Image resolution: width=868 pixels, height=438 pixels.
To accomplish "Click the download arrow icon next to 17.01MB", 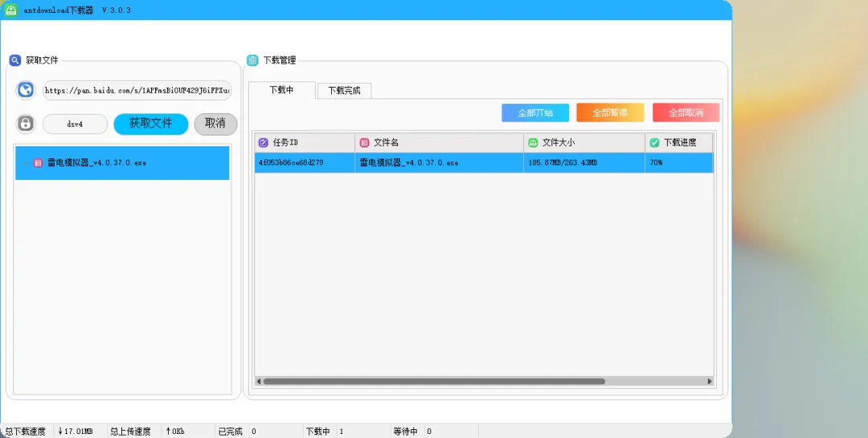I will pos(60,432).
